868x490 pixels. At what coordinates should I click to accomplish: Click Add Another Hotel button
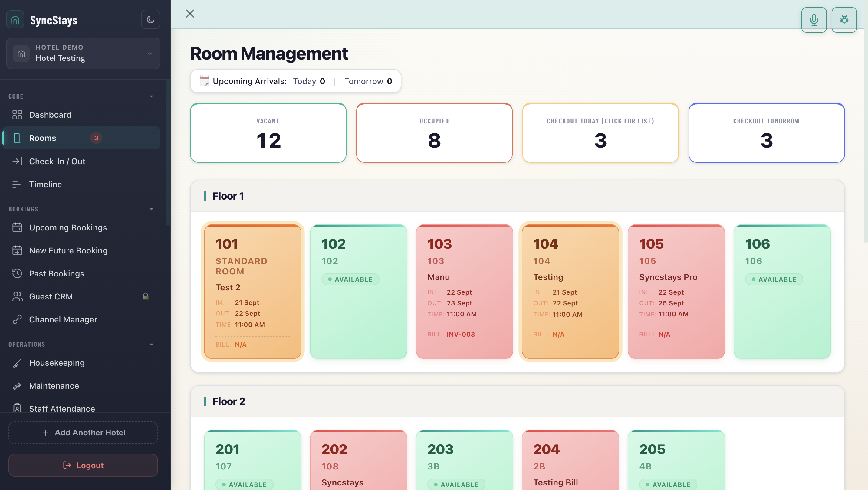83,433
